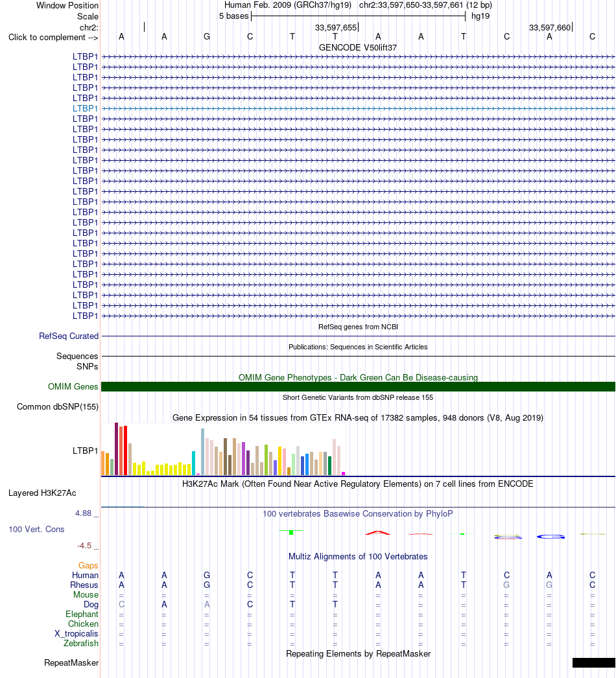This screenshot has width=616, height=678.
Task: Click the X_tropicalis species label
Action: pyautogui.click(x=77, y=633)
